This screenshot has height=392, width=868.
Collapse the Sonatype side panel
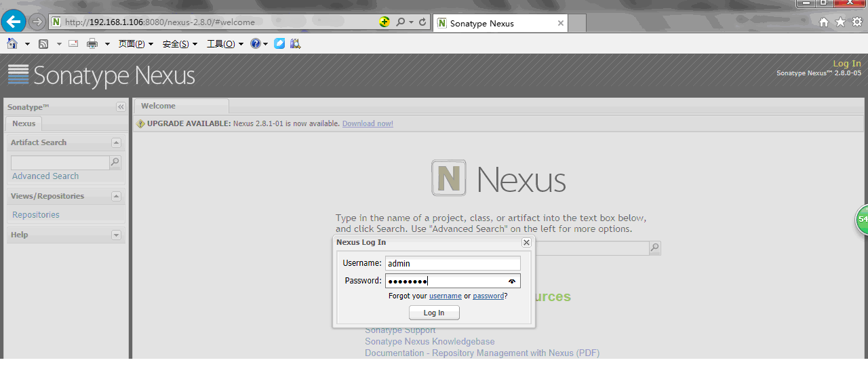click(121, 107)
